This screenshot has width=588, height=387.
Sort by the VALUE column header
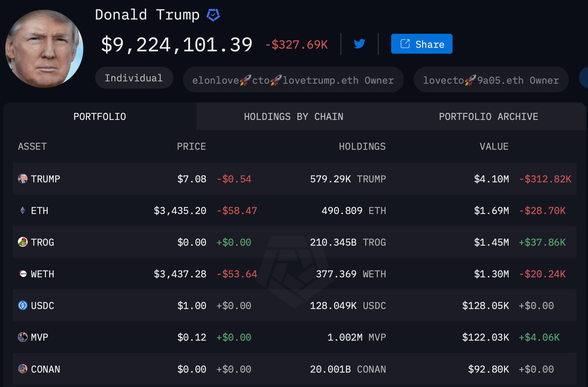coord(494,146)
